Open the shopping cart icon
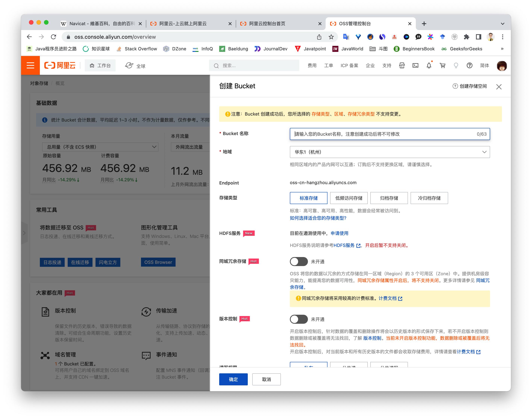The width and height of the screenshot is (532, 419). point(443,66)
